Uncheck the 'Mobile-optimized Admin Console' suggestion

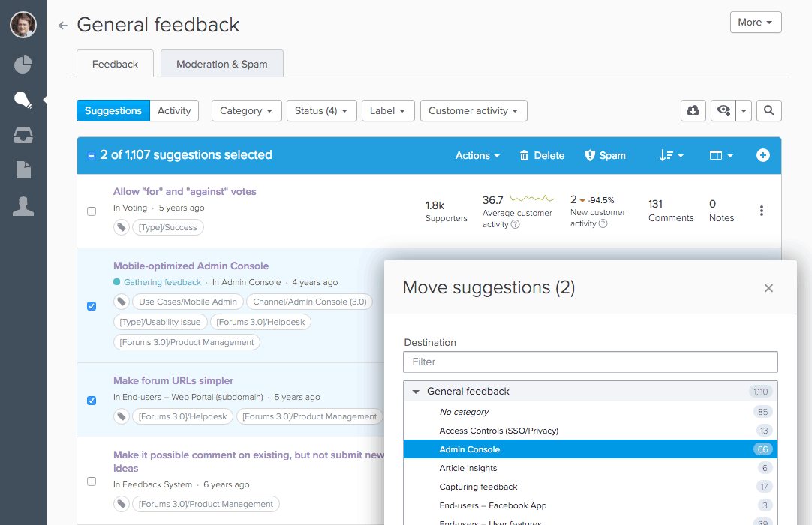pos(92,306)
